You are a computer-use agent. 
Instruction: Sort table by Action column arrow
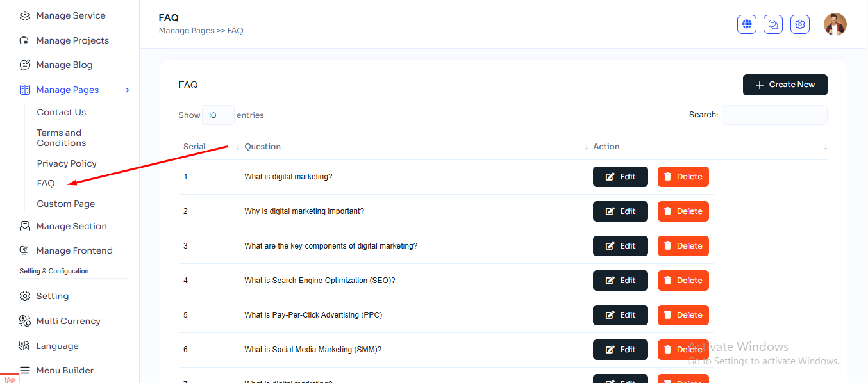point(825,147)
